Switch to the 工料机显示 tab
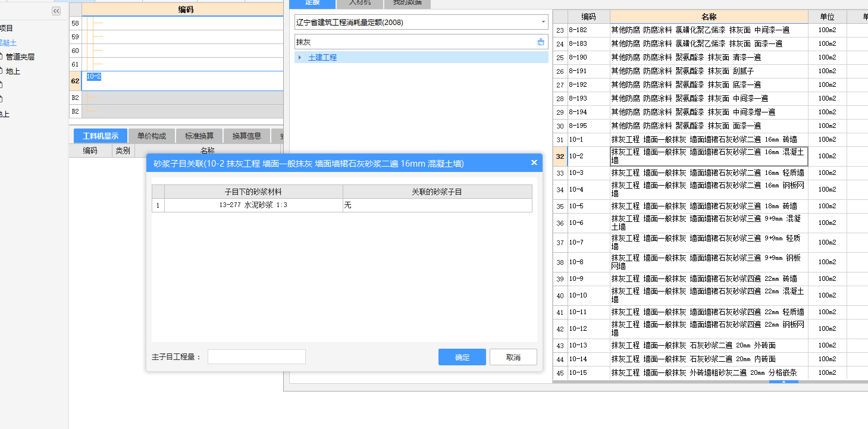The image size is (868, 429). (x=101, y=136)
